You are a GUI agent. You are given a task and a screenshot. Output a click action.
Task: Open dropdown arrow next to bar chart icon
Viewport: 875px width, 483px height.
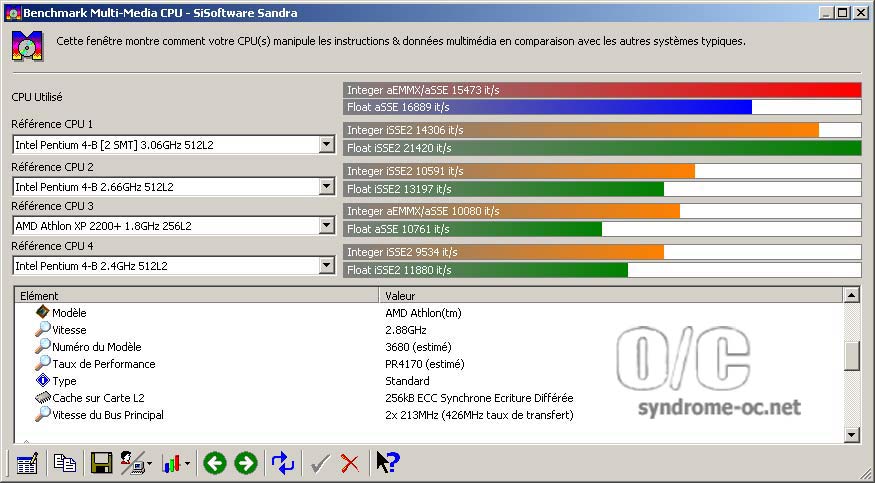click(187, 463)
